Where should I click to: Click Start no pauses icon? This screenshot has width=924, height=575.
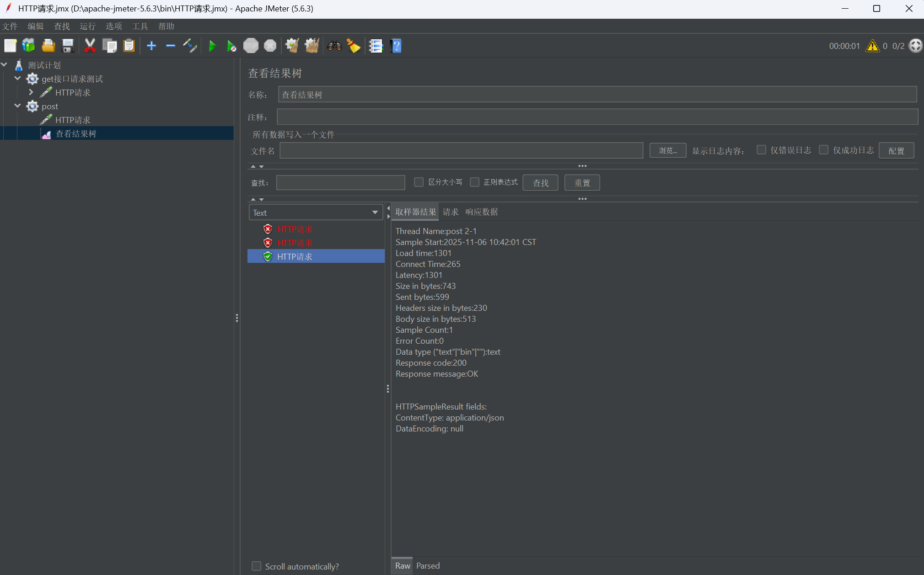231,46
